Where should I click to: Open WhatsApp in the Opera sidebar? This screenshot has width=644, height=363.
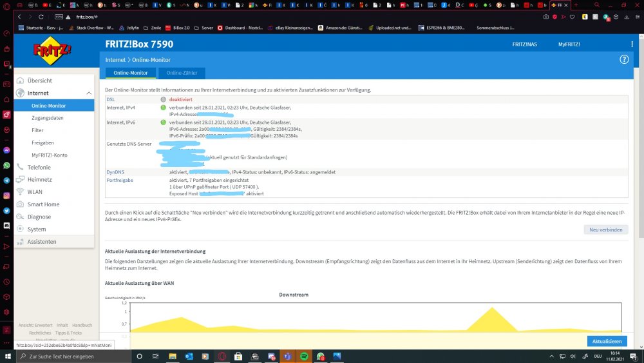[6, 165]
